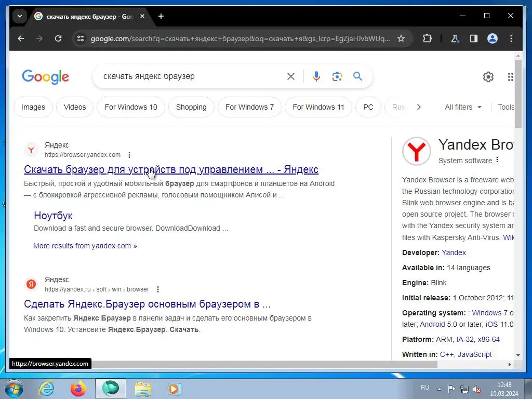Open options for yandex.ru soft result

(158, 289)
